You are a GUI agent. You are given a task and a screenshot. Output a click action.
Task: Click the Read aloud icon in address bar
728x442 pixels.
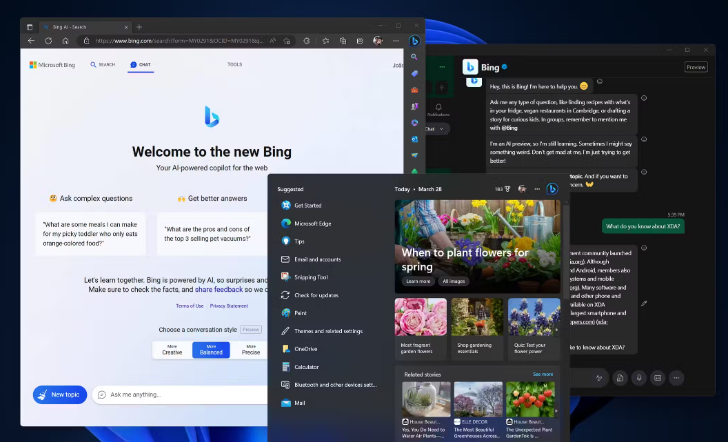(273, 41)
